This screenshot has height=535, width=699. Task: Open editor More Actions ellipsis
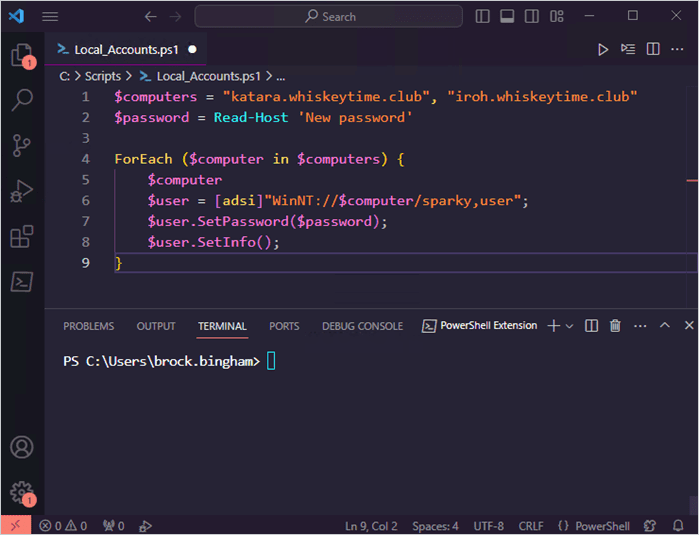click(x=677, y=49)
